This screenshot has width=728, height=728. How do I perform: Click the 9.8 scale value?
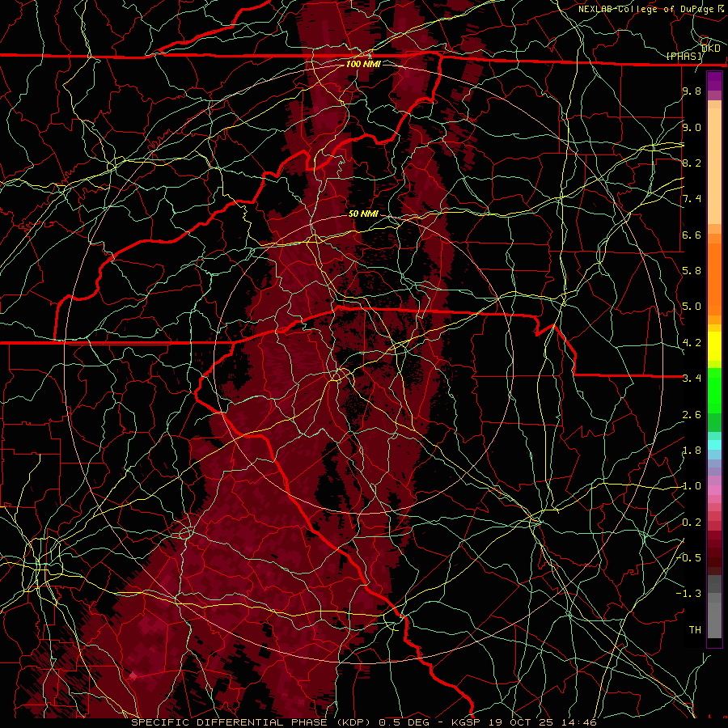pos(692,91)
